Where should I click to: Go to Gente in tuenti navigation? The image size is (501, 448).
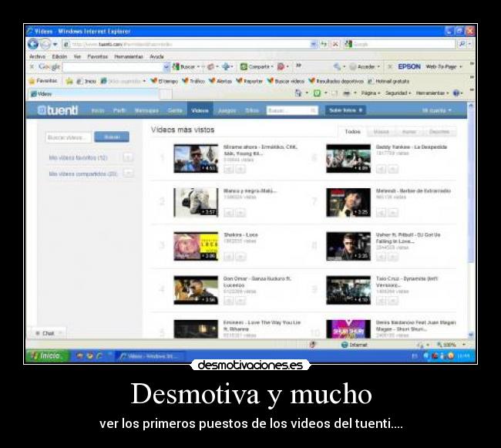click(x=175, y=110)
